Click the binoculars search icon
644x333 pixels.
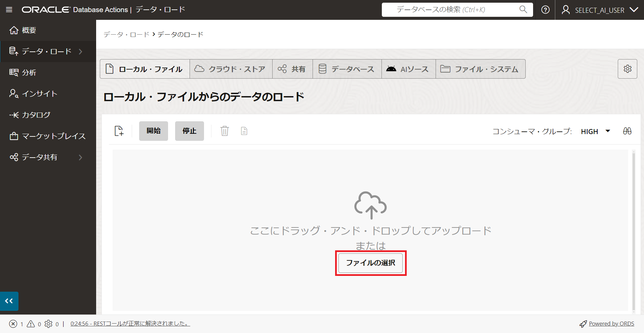pos(627,131)
